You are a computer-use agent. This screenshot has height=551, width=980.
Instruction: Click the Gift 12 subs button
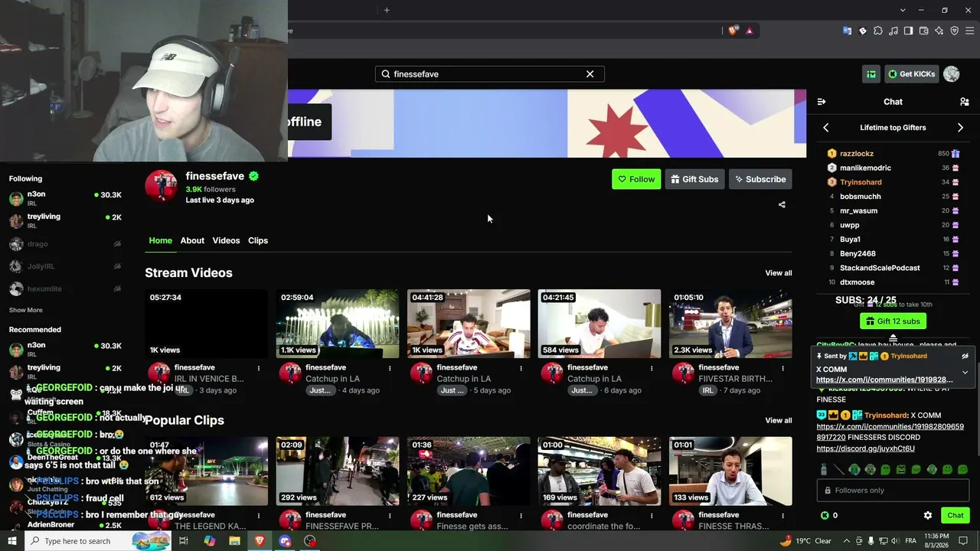(x=893, y=321)
